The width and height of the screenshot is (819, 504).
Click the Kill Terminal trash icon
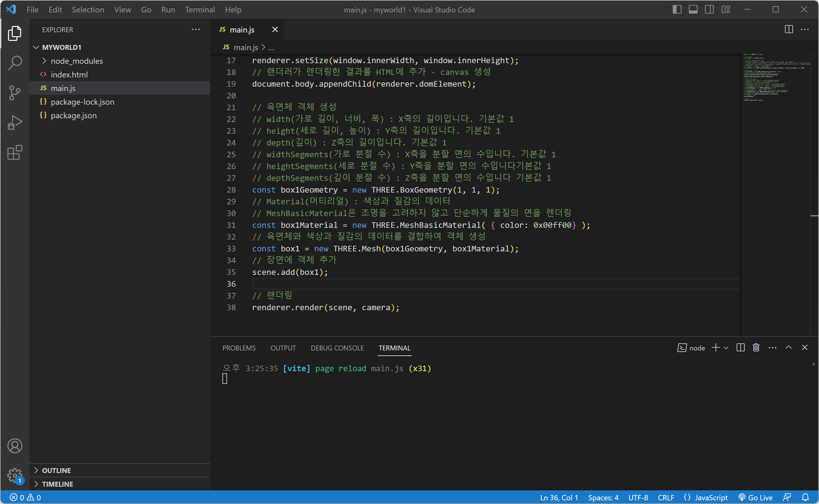(756, 348)
